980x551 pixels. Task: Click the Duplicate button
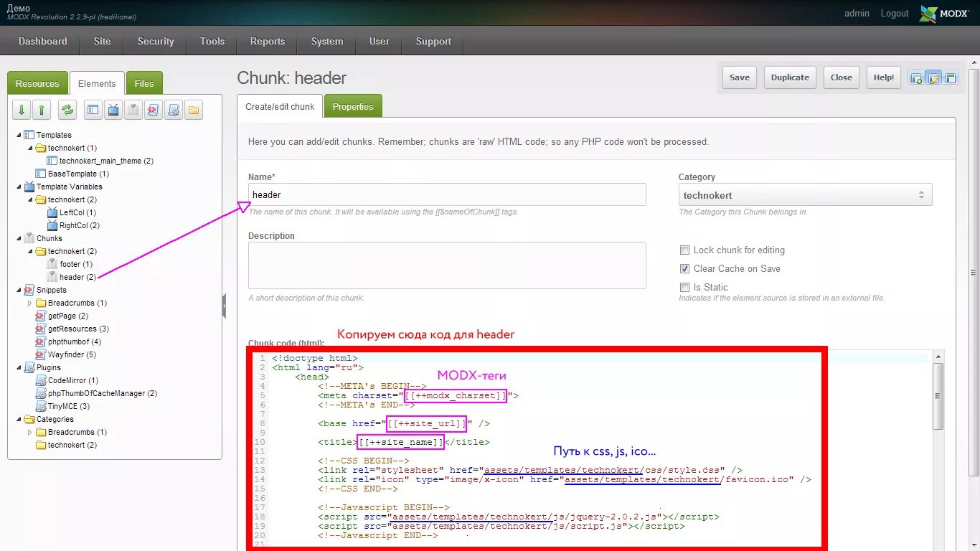click(790, 77)
